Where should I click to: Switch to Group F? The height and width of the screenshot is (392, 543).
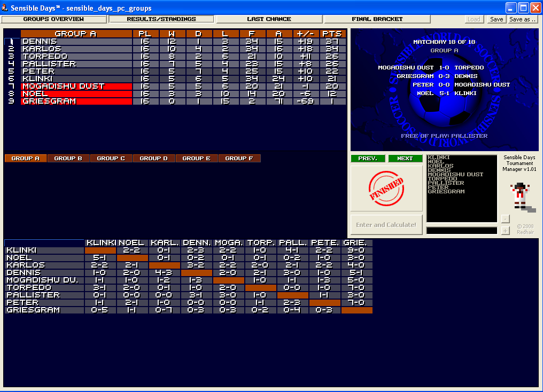pos(239,159)
